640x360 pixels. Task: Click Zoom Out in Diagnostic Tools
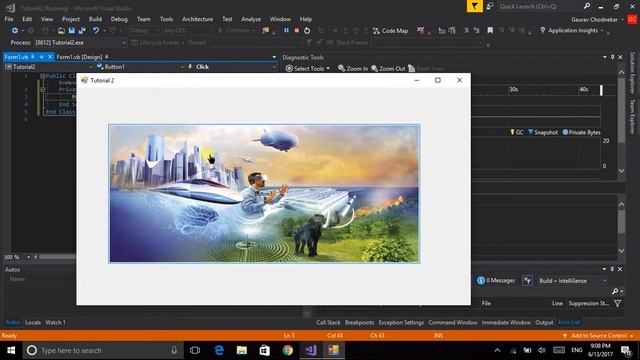(388, 69)
